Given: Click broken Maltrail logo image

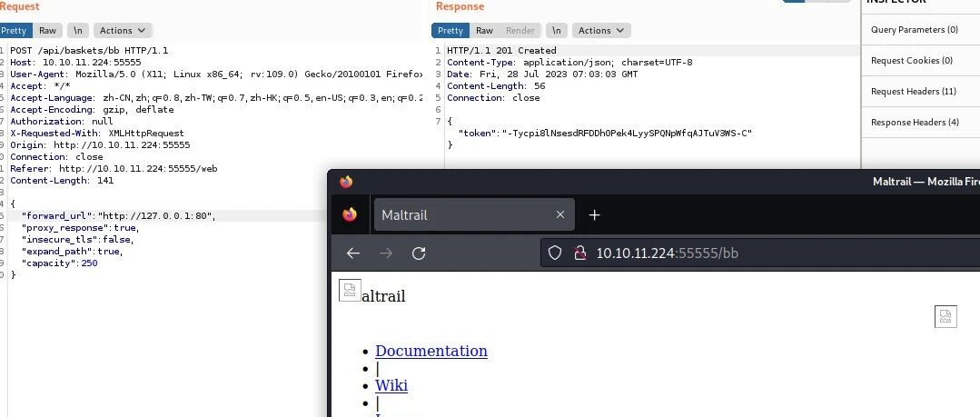Looking at the screenshot, I should 350,290.
